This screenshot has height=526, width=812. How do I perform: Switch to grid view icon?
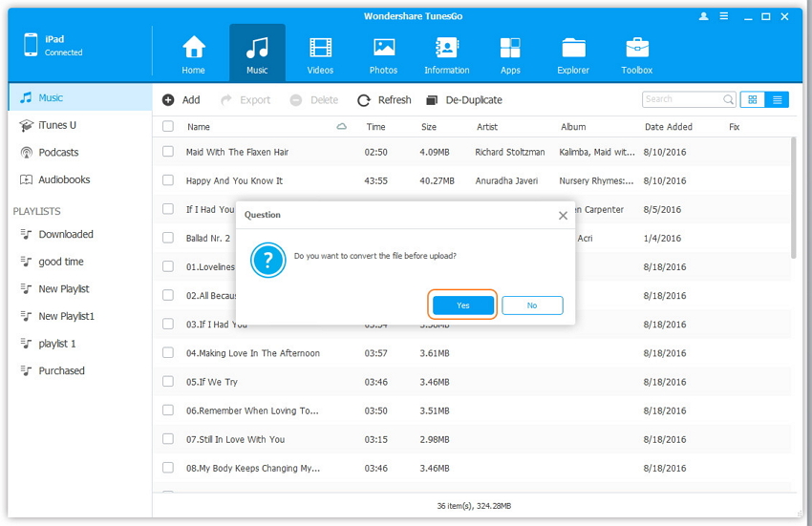(x=753, y=99)
